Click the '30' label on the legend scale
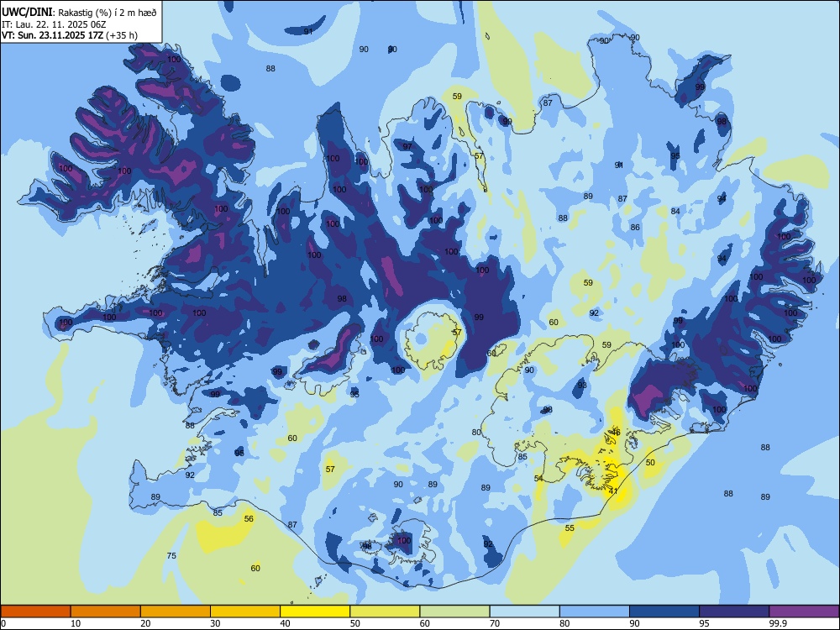Image resolution: width=840 pixels, height=630 pixels. 215,623
